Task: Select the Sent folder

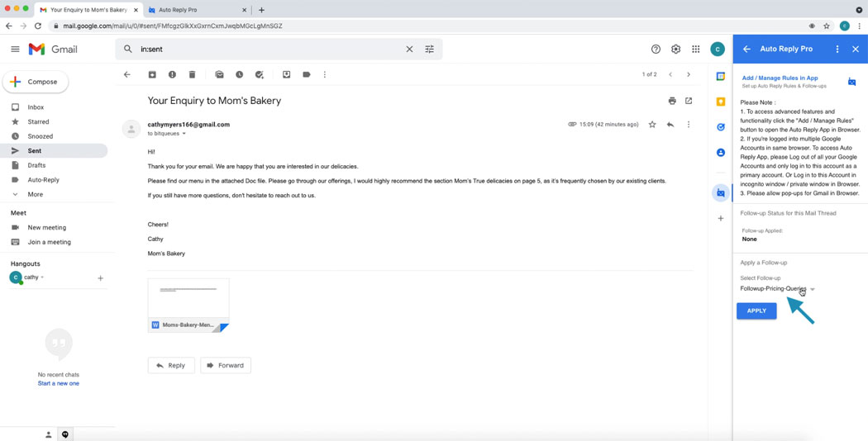Action: (x=54, y=150)
